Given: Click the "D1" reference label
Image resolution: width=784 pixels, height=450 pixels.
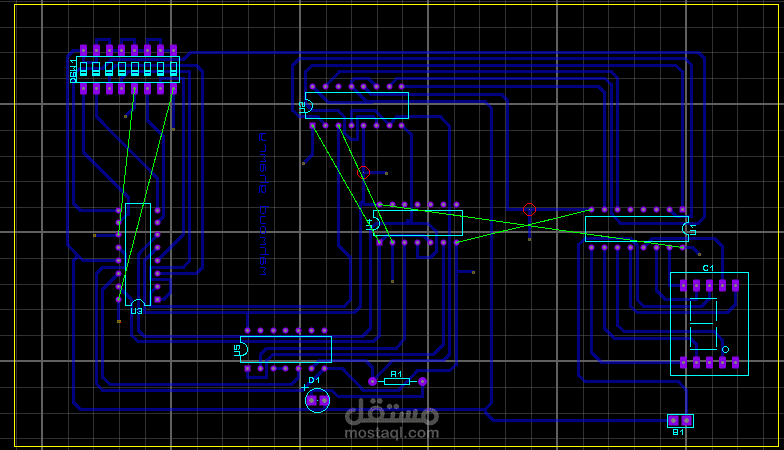Looking at the screenshot, I should (x=314, y=380).
